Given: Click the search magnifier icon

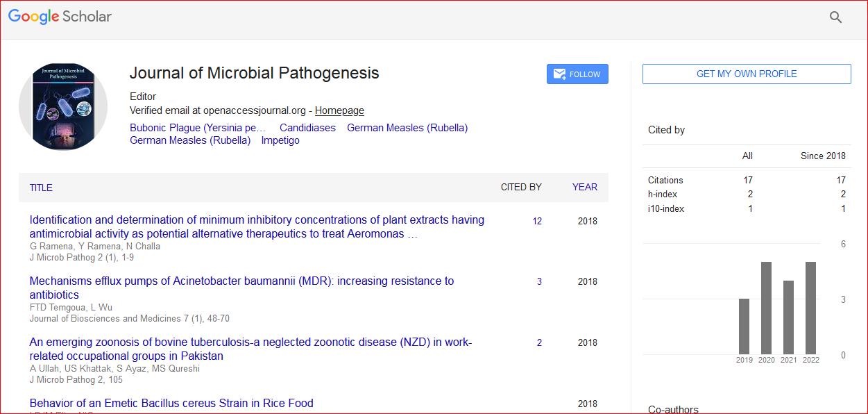Looking at the screenshot, I should [835, 17].
